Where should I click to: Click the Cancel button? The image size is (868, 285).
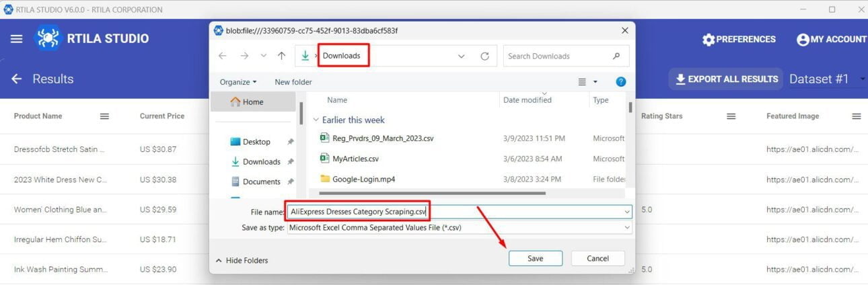point(598,258)
